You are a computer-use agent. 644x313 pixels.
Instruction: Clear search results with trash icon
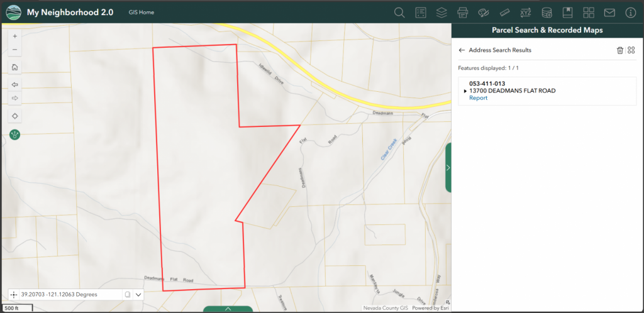620,50
